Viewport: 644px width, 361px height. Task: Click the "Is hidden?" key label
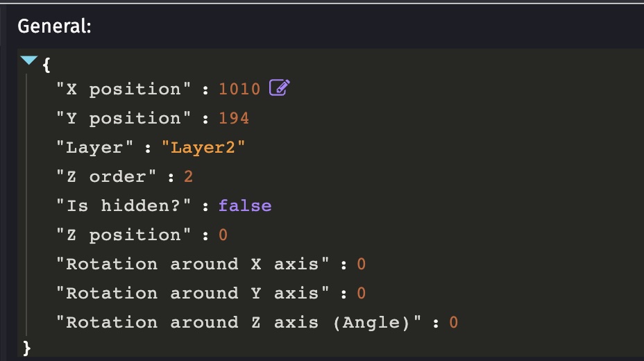tap(124, 205)
